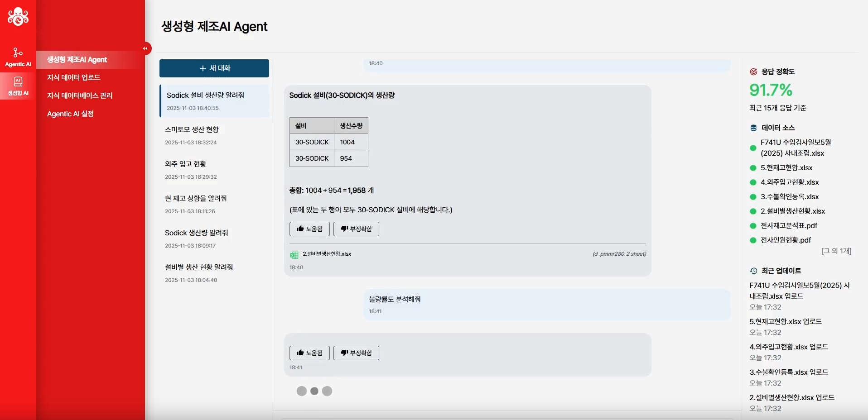Viewport: 868px width, 420px height.
Task: Open the Agentic AI sidebar icon
Action: (x=18, y=57)
